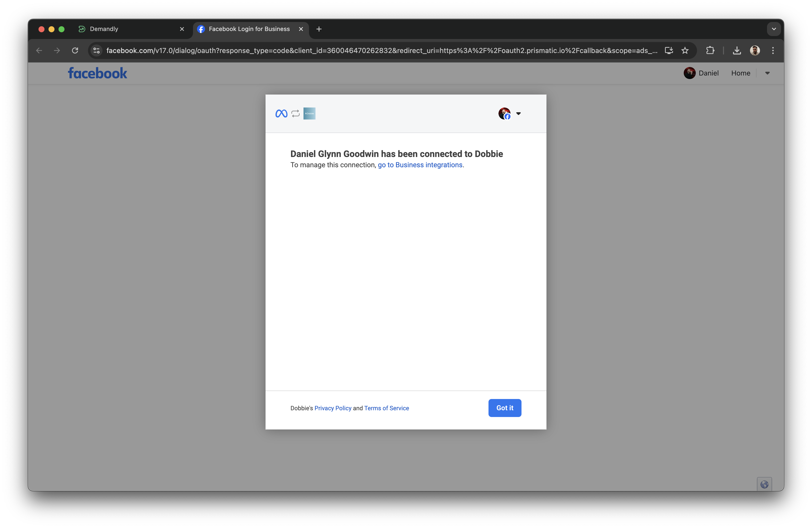812x528 pixels.
Task: Open the browser Downloads icon
Action: 736,50
